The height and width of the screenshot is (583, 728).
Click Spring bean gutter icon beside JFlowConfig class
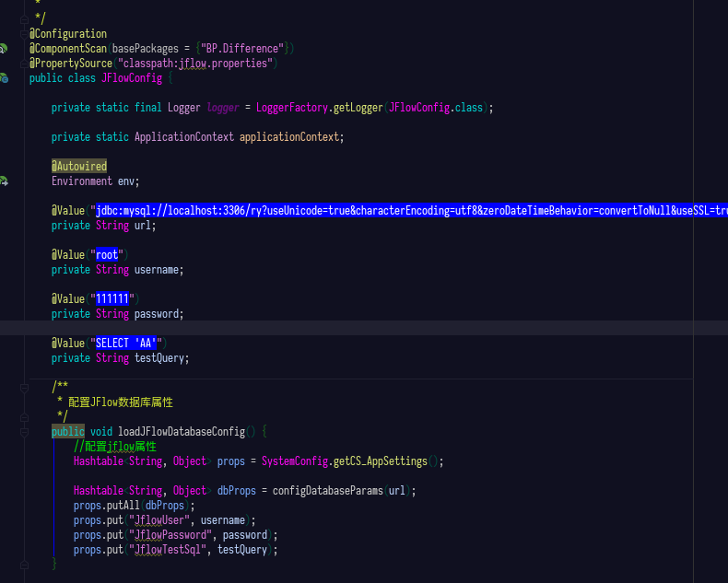pyautogui.click(x=4, y=78)
